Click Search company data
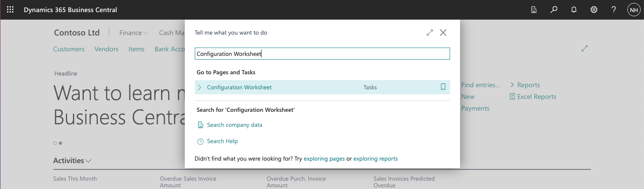 coord(234,125)
